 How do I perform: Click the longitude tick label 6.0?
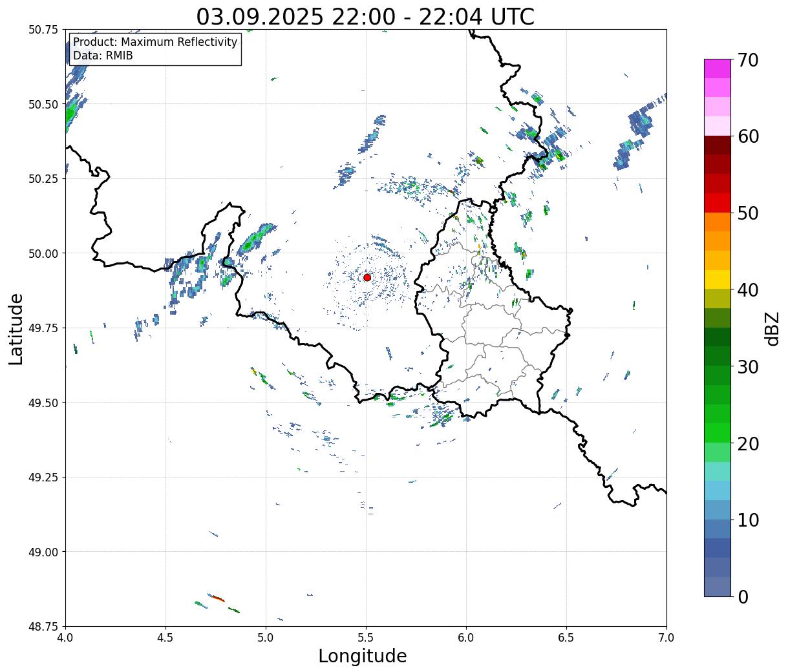pyautogui.click(x=466, y=638)
